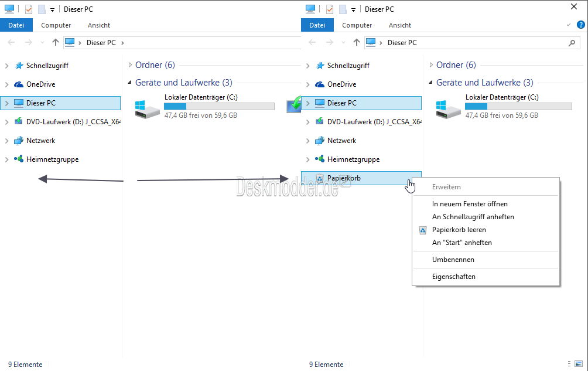Collapse Geräte und Laufwerke group in right window

coord(430,82)
